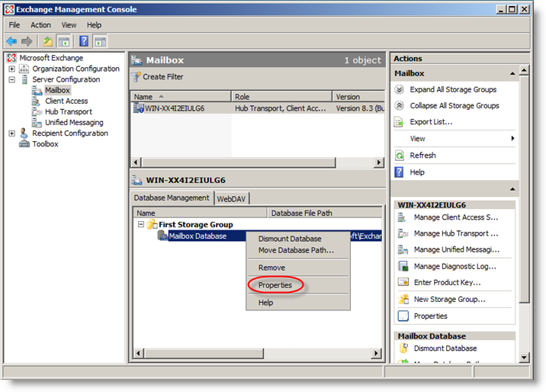Click Manage Hub Transport action
The height and width of the screenshot is (392, 546).
coord(456,233)
